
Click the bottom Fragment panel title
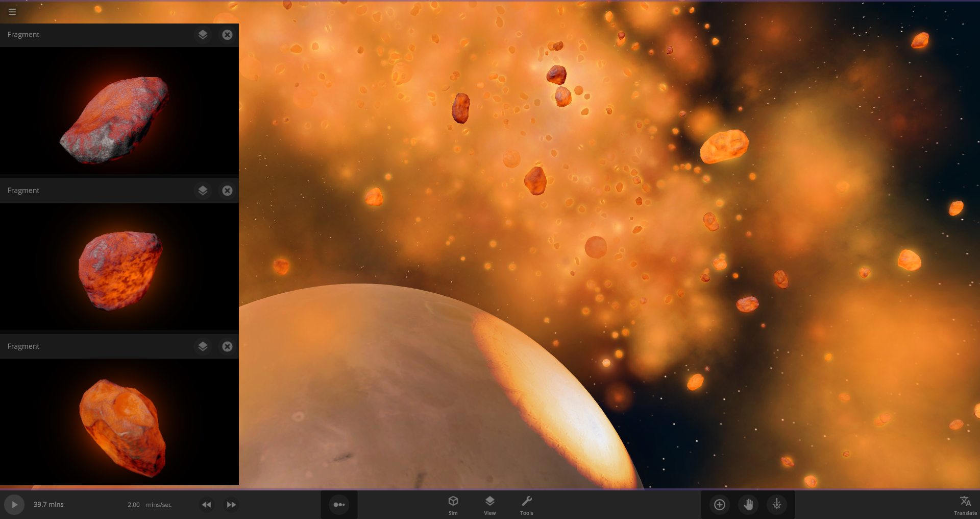(23, 346)
